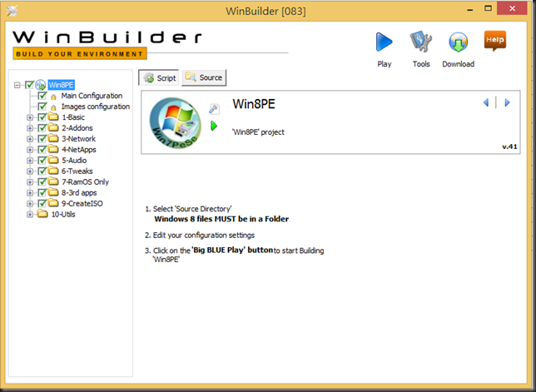Viewport: 536px width, 392px height.
Task: Select the 10-Utils label
Action: pos(63,214)
